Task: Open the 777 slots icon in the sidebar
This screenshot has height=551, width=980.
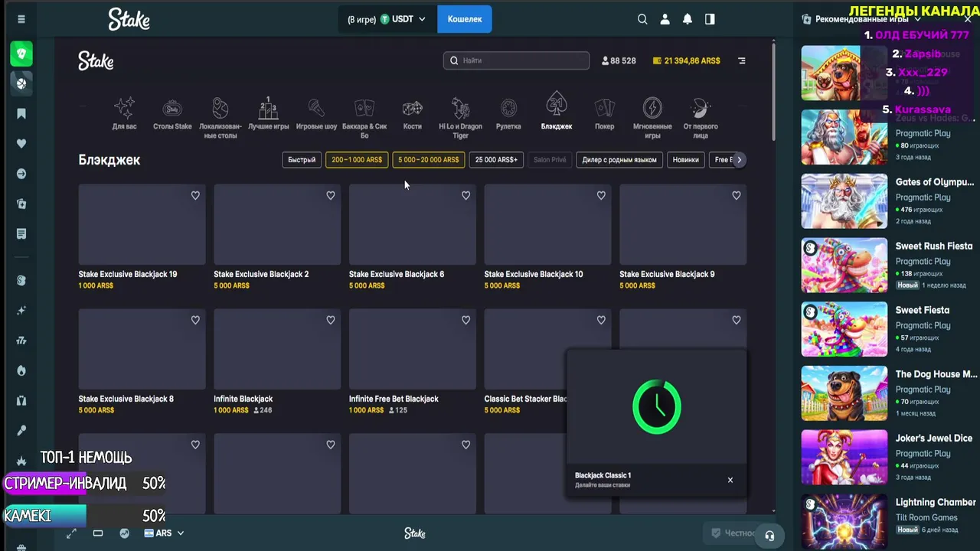Action: pyautogui.click(x=21, y=341)
